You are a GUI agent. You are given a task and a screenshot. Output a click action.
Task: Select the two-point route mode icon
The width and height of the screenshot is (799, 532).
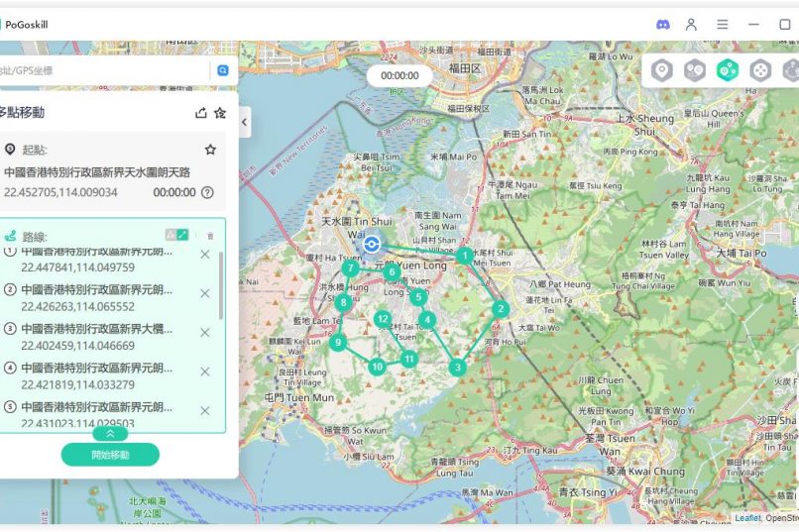pyautogui.click(x=695, y=70)
